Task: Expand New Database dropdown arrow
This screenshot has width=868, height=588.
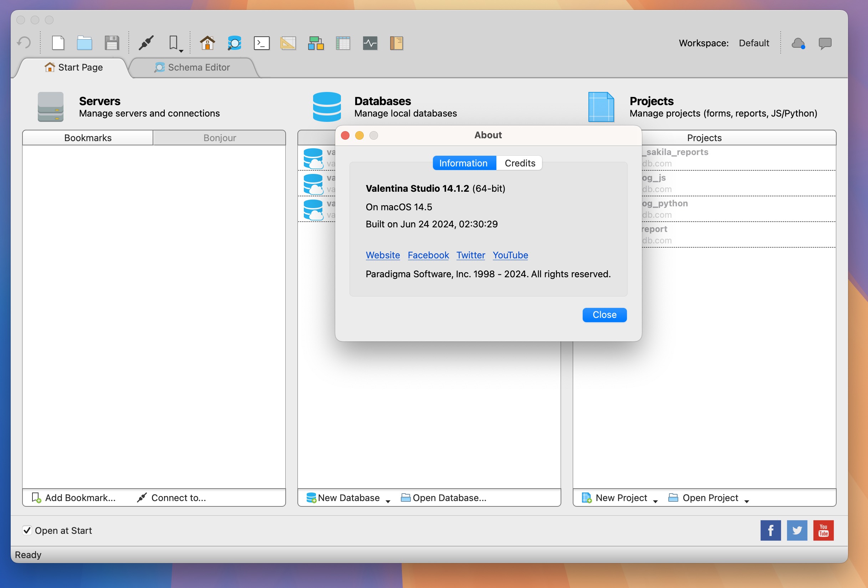Action: point(388,501)
